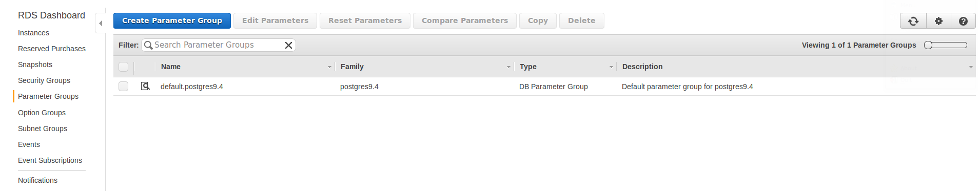Focus the Search Parameter Groups field
Screen dimensions: 980x191
218,45
